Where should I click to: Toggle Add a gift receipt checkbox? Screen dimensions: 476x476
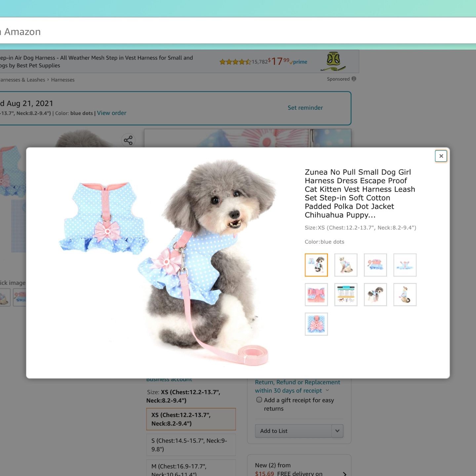tap(259, 400)
